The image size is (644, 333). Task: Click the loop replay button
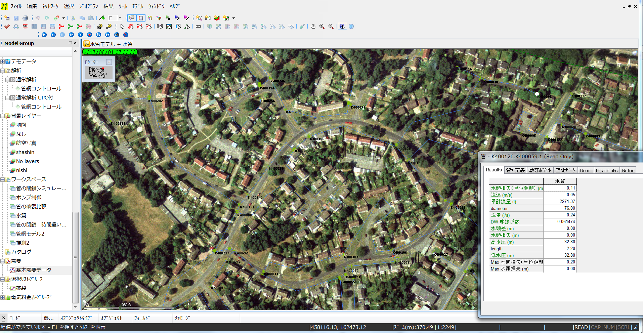pos(98,35)
